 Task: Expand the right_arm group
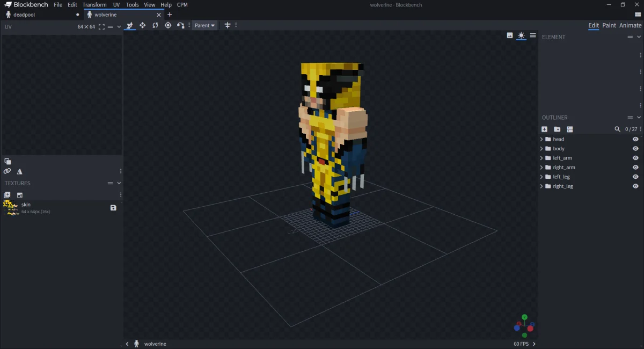click(x=541, y=168)
